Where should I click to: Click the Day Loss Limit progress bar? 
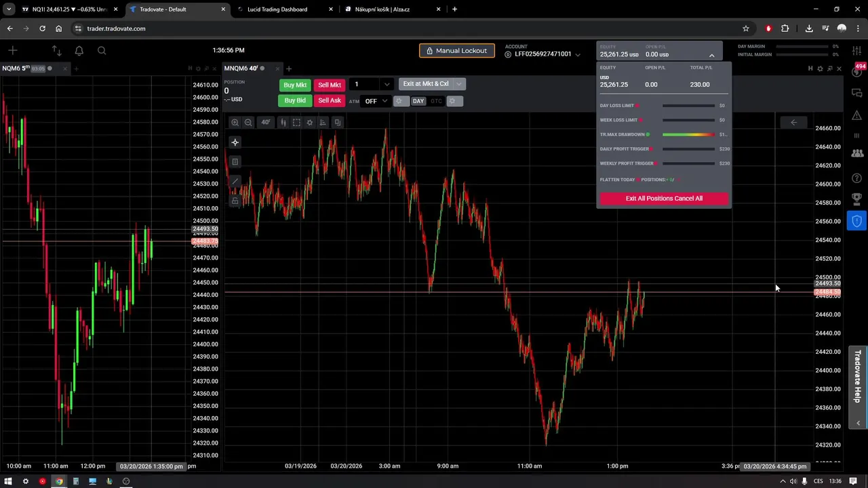pyautogui.click(x=688, y=106)
